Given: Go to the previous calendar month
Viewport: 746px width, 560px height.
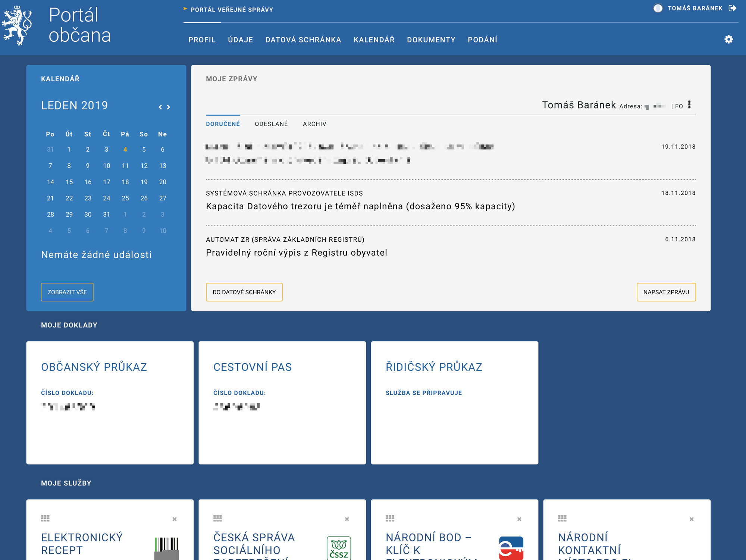Looking at the screenshot, I should [160, 107].
